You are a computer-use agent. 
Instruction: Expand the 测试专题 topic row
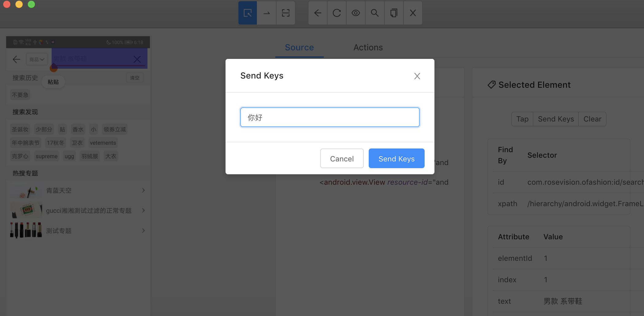(x=78, y=231)
